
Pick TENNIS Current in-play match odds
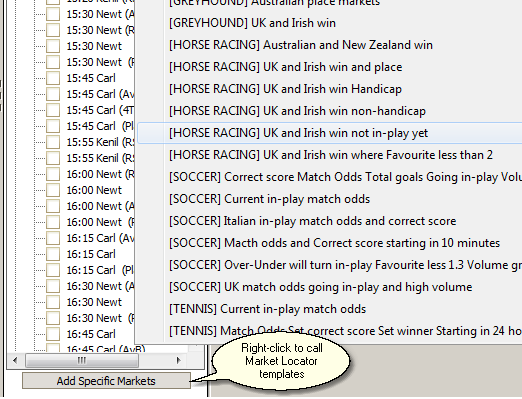click(267, 309)
